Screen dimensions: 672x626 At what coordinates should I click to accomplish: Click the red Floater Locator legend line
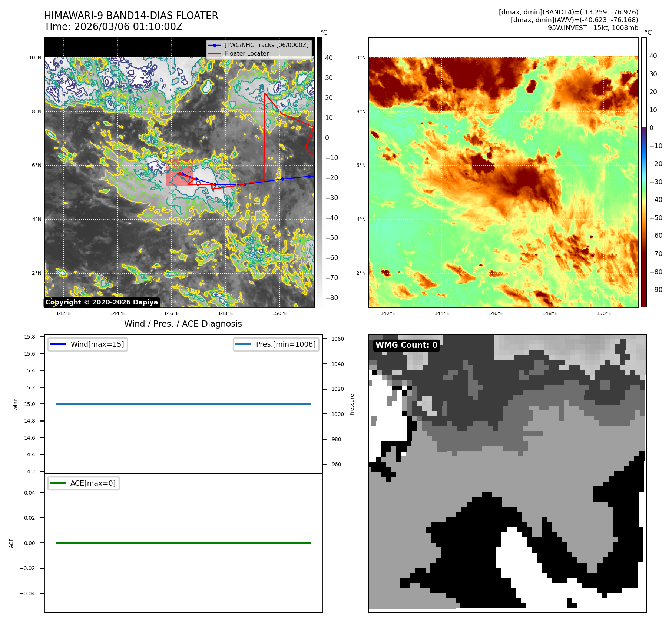click(x=215, y=54)
